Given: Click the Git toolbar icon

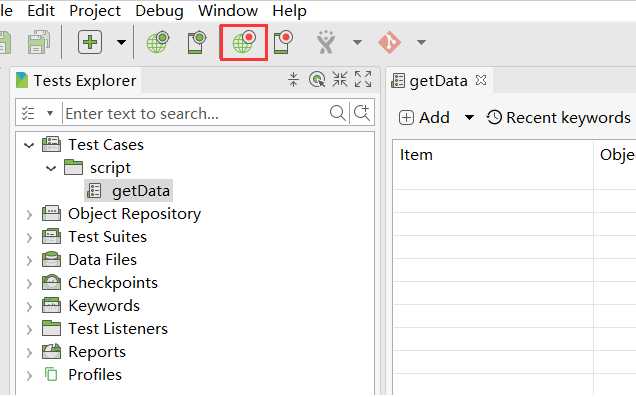Looking at the screenshot, I should 389,42.
